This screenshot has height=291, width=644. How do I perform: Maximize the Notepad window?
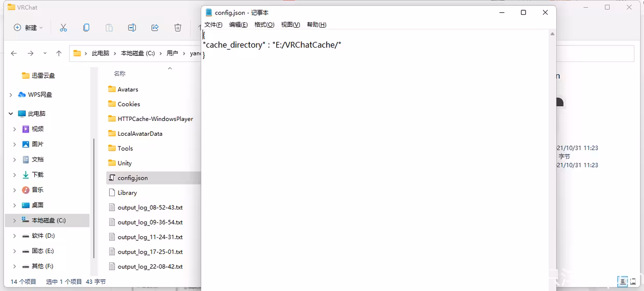click(523, 12)
